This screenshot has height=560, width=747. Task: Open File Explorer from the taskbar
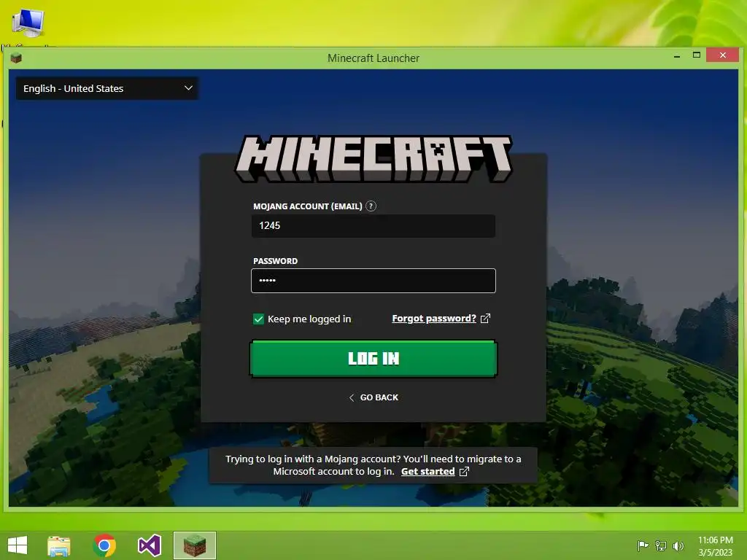(59, 545)
